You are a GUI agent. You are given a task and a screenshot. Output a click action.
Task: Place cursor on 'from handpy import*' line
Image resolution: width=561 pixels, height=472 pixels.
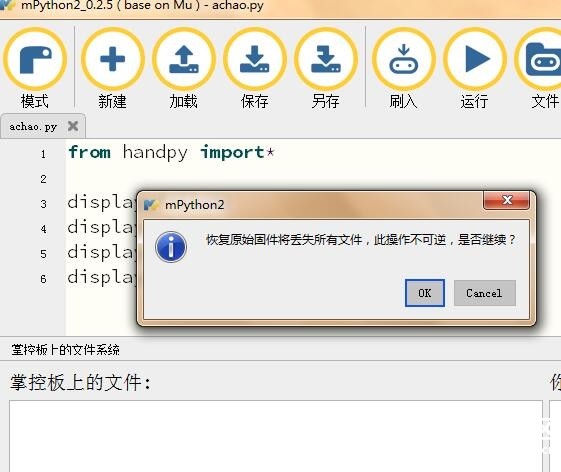[171, 153]
